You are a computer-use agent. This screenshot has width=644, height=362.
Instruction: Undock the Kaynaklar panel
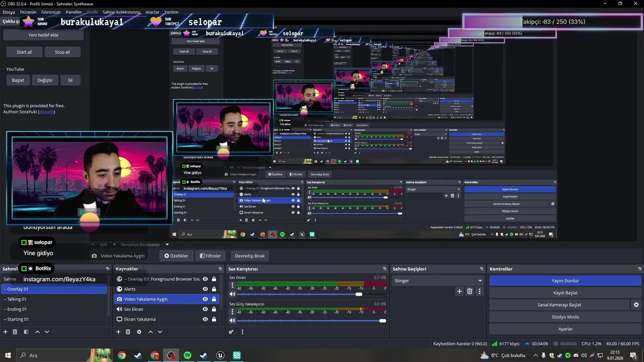click(220, 269)
